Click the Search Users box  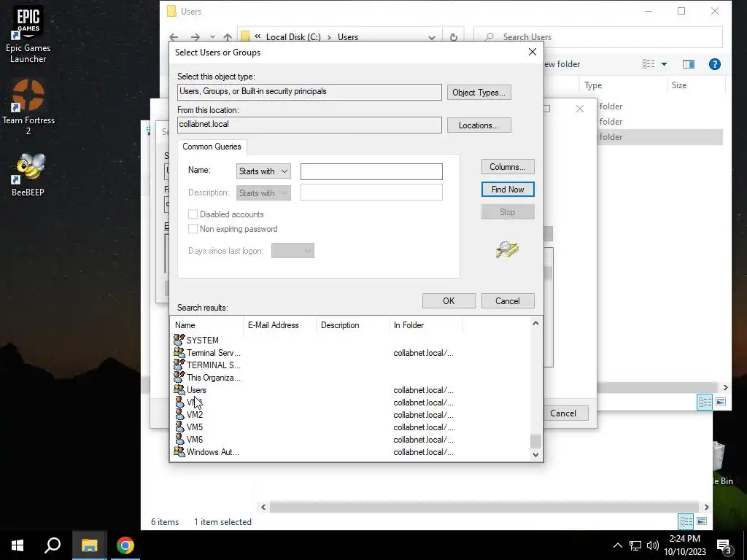click(598, 37)
